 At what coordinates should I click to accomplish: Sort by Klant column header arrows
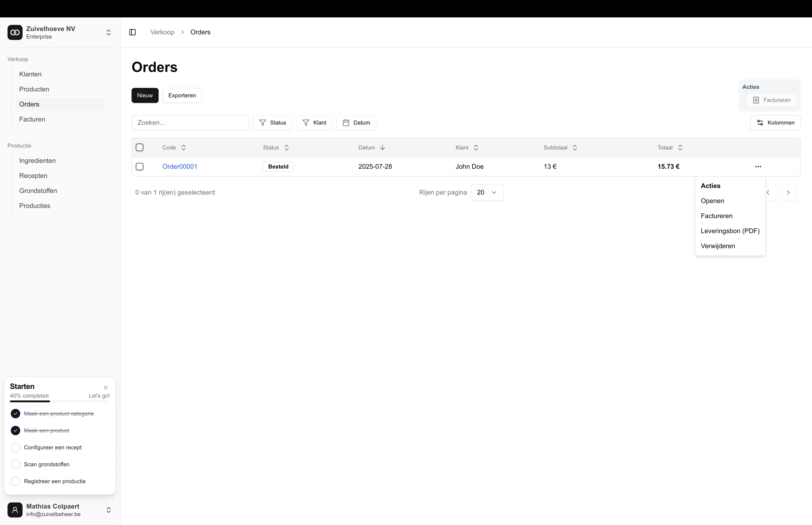pyautogui.click(x=476, y=148)
